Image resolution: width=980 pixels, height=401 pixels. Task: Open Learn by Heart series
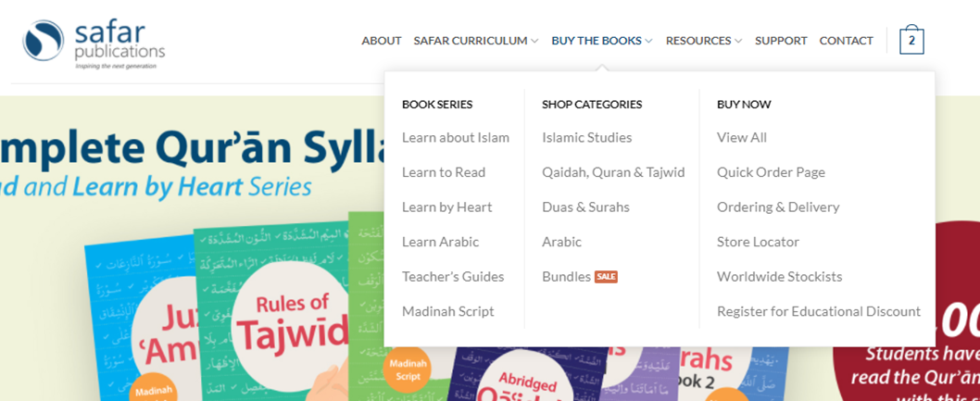446,207
